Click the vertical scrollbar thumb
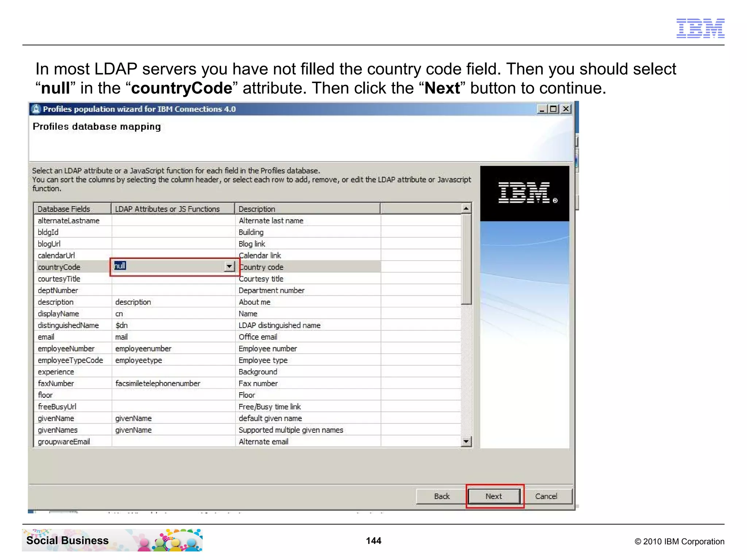This screenshot has height=560, width=747. tap(466, 259)
